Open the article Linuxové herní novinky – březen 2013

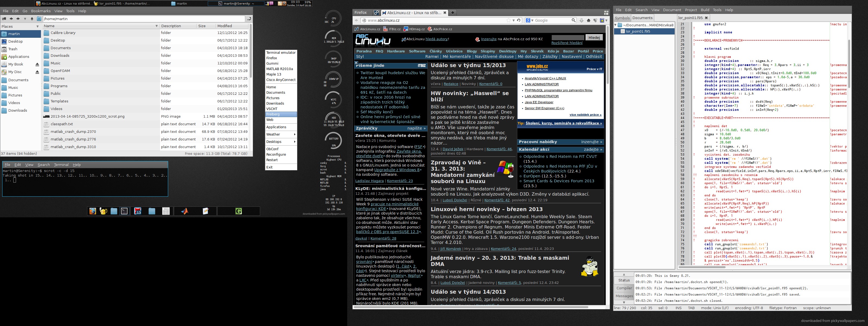(487, 209)
